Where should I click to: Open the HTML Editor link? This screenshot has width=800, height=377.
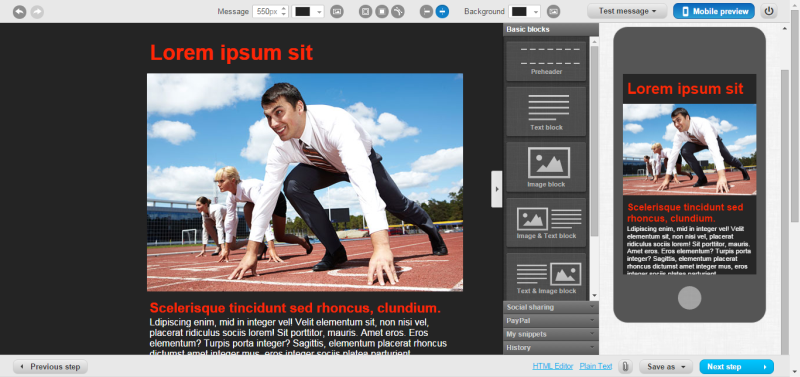click(553, 366)
